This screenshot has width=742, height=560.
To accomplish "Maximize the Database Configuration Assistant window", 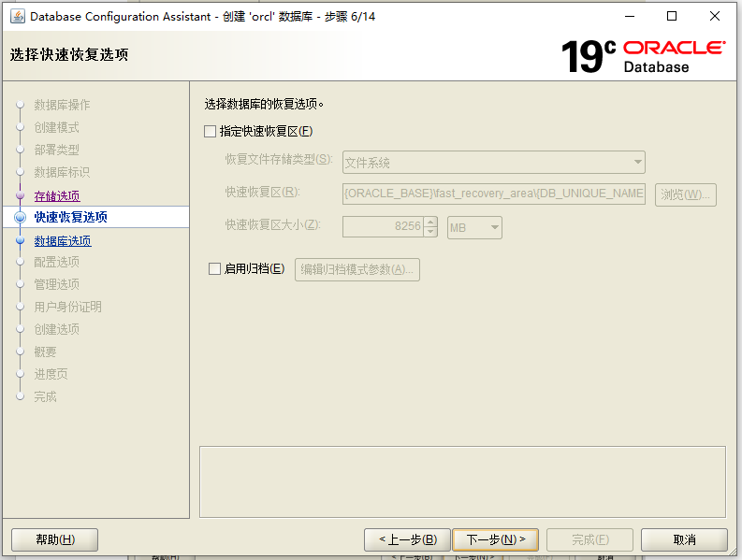I will (x=672, y=16).
